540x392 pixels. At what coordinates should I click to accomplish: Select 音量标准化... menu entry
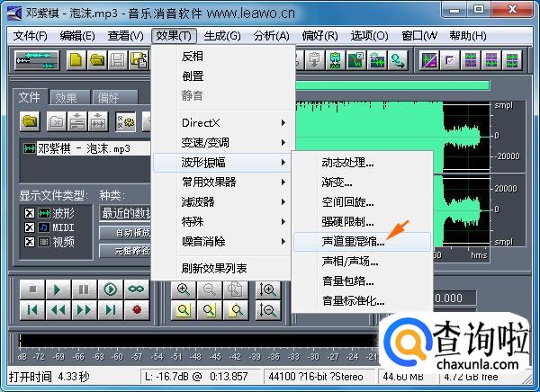362,301
